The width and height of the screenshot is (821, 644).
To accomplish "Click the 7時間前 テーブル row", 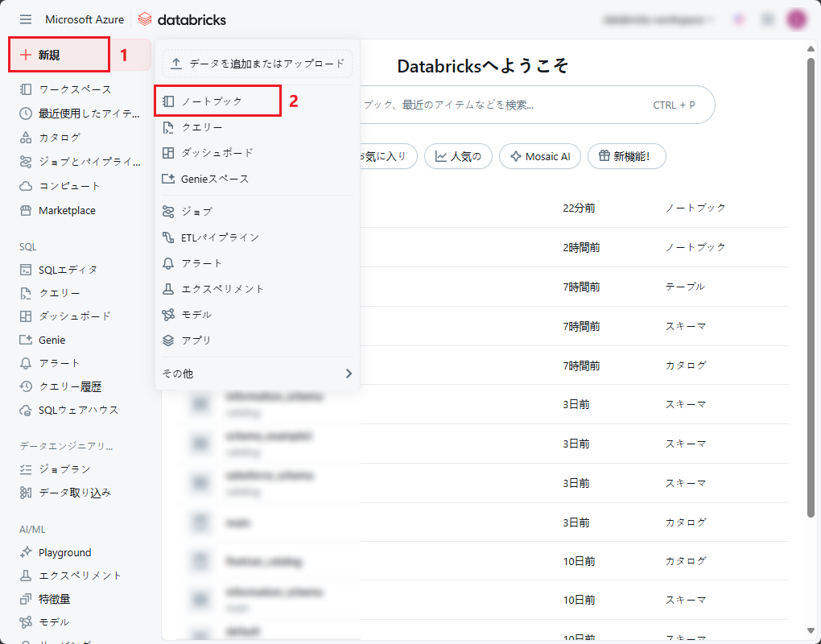I will pyautogui.click(x=575, y=287).
